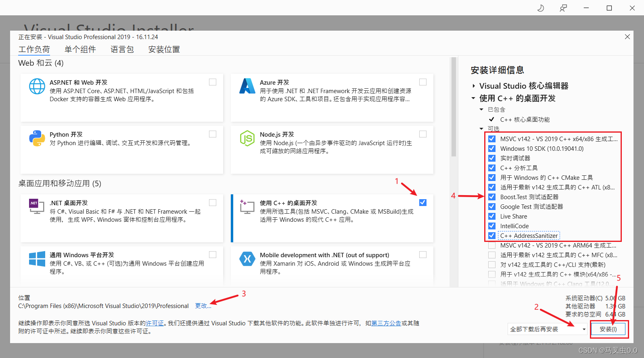Uncheck the C++ 分析工具 option
This screenshot has width=644, height=358.
492,168
